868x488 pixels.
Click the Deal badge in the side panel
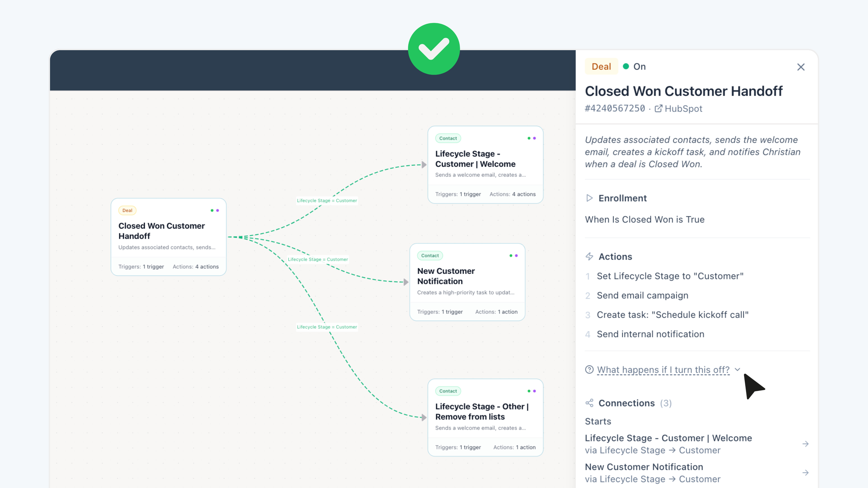601,66
